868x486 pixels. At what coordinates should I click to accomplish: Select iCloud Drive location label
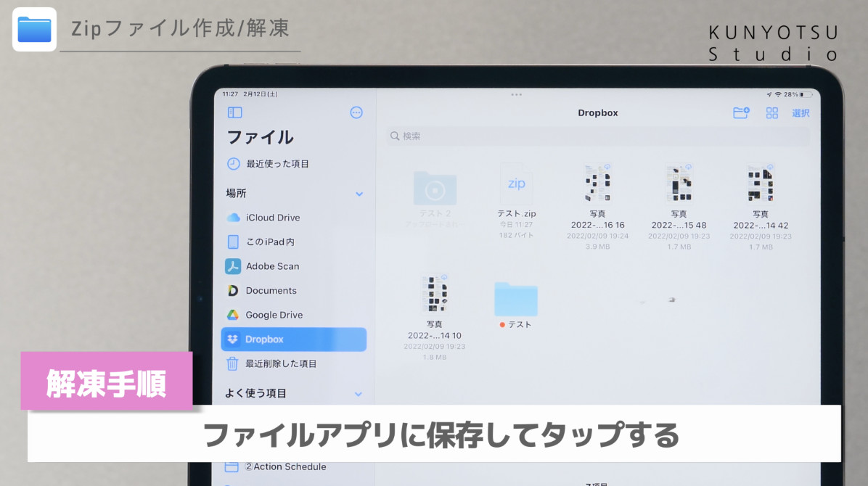[273, 218]
